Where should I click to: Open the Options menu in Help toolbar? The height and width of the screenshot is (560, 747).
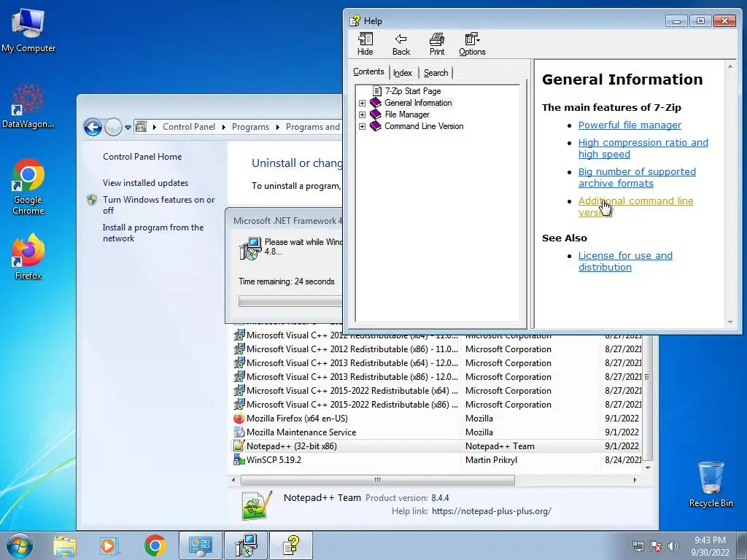[472, 44]
